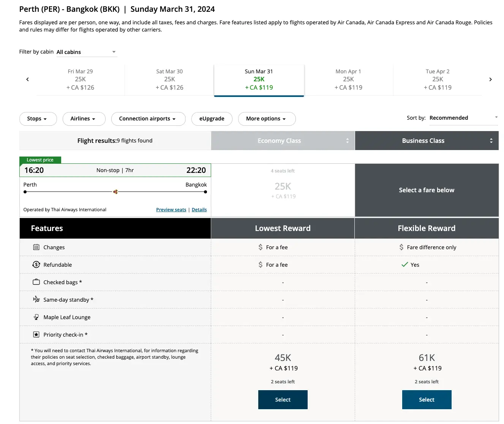Toggle the eUpgrade filter

(212, 119)
